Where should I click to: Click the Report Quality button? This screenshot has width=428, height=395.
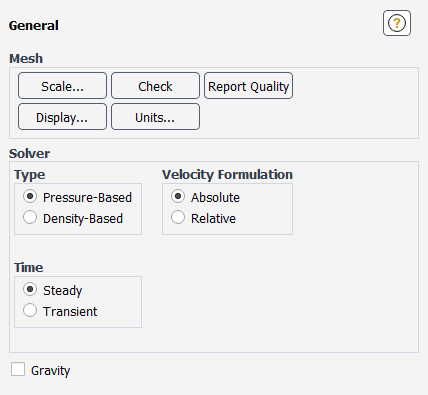[x=248, y=86]
